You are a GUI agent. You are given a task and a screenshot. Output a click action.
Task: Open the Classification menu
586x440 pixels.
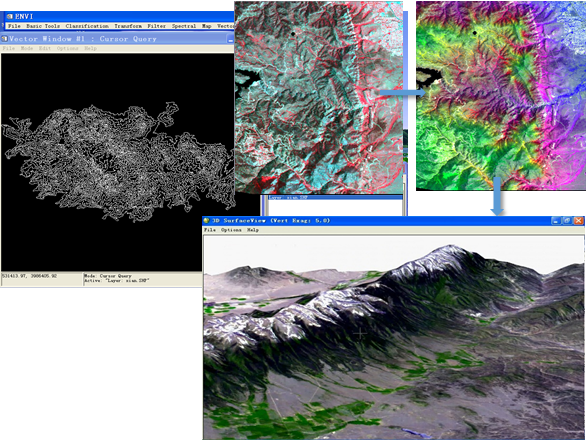87,26
